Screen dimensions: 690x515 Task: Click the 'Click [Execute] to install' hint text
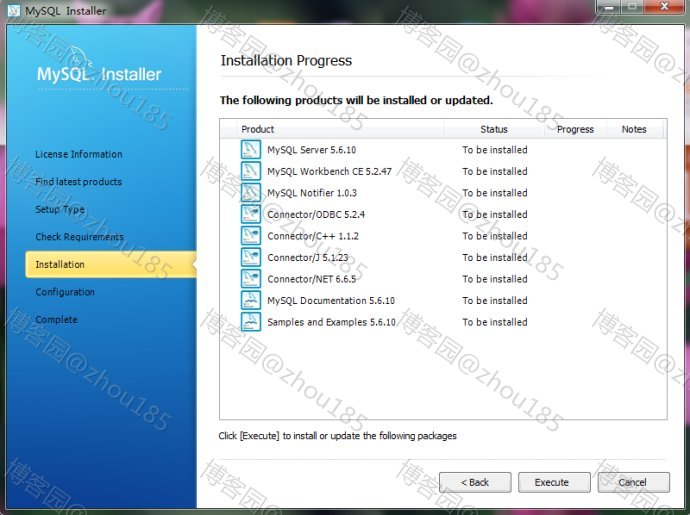pos(338,436)
